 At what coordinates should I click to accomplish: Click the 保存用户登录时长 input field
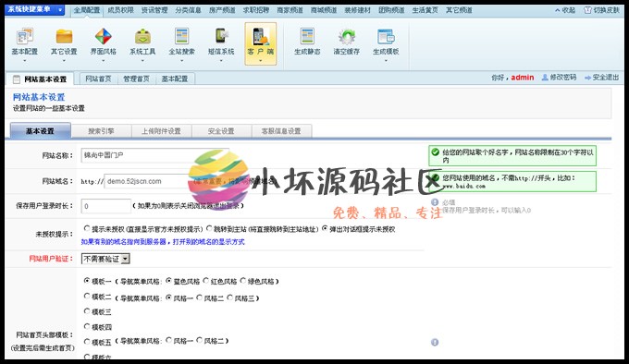tap(105, 206)
